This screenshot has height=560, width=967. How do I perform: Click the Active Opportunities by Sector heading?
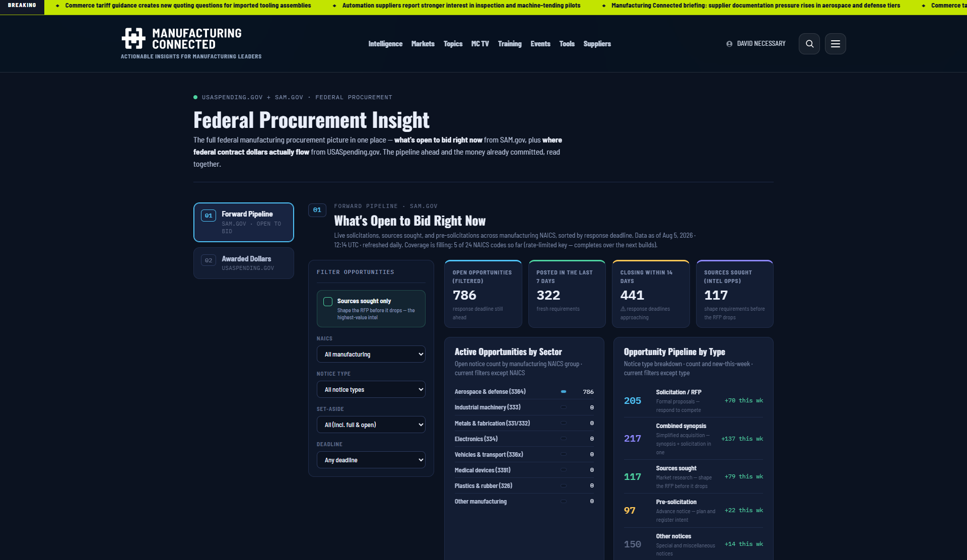[x=508, y=352]
